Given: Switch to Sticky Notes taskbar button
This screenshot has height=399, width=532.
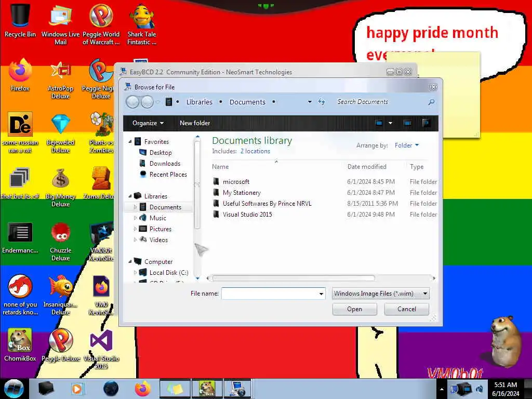Looking at the screenshot, I should [x=175, y=389].
